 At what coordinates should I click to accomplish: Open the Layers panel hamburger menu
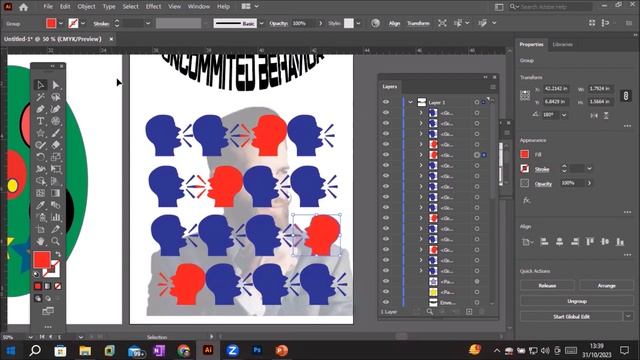coord(493,87)
